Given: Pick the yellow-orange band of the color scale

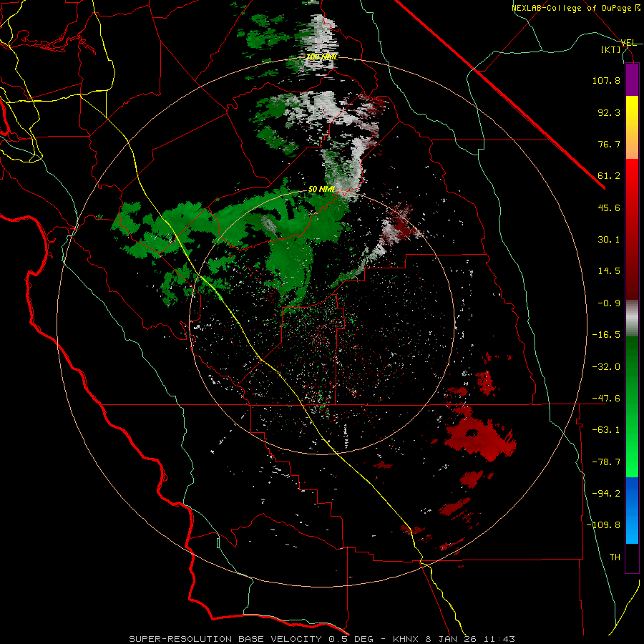Looking at the screenshot, I should point(632,127).
